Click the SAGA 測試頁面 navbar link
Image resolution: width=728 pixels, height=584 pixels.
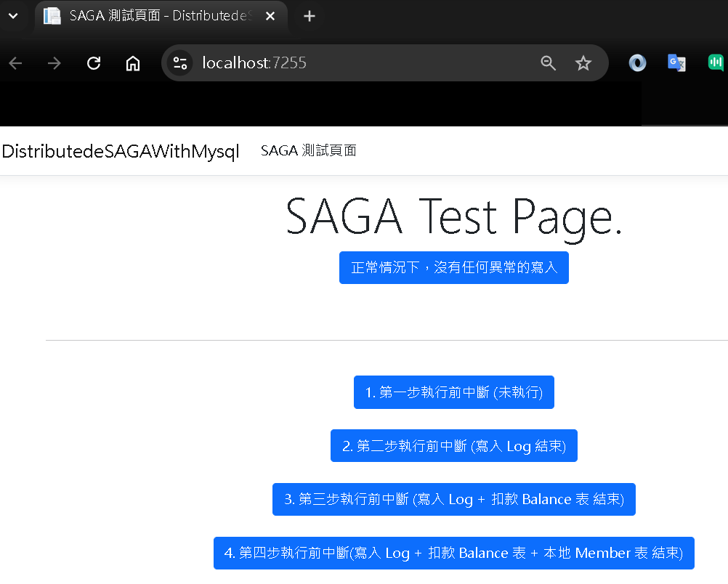pyautogui.click(x=309, y=151)
